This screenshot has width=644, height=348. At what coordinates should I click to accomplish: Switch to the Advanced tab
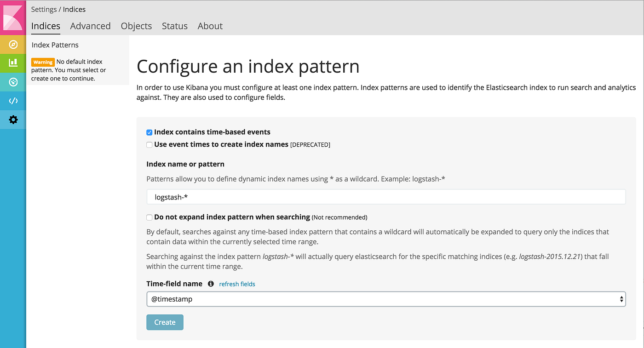(90, 26)
